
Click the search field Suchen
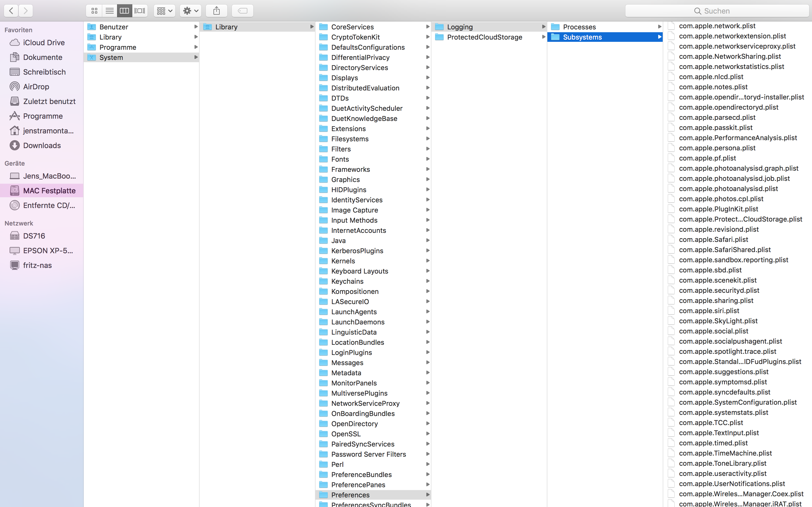pos(717,11)
